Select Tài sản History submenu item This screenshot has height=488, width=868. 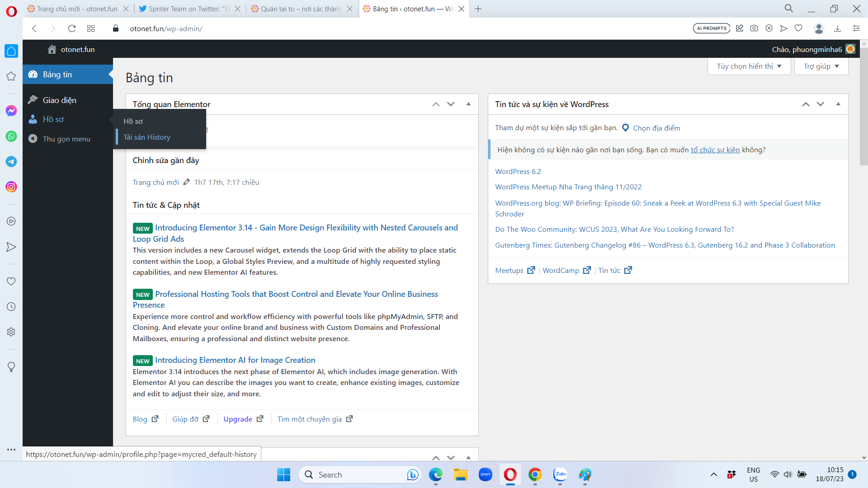[147, 137]
